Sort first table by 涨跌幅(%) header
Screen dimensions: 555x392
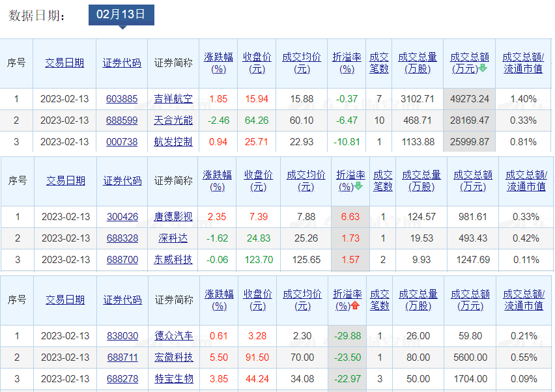(x=218, y=63)
